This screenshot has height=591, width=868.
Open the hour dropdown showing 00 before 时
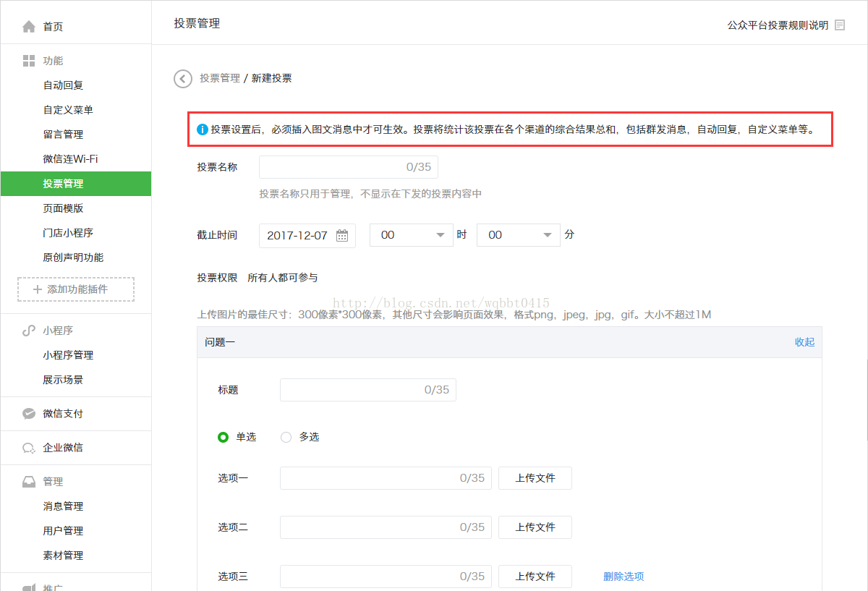coord(412,235)
